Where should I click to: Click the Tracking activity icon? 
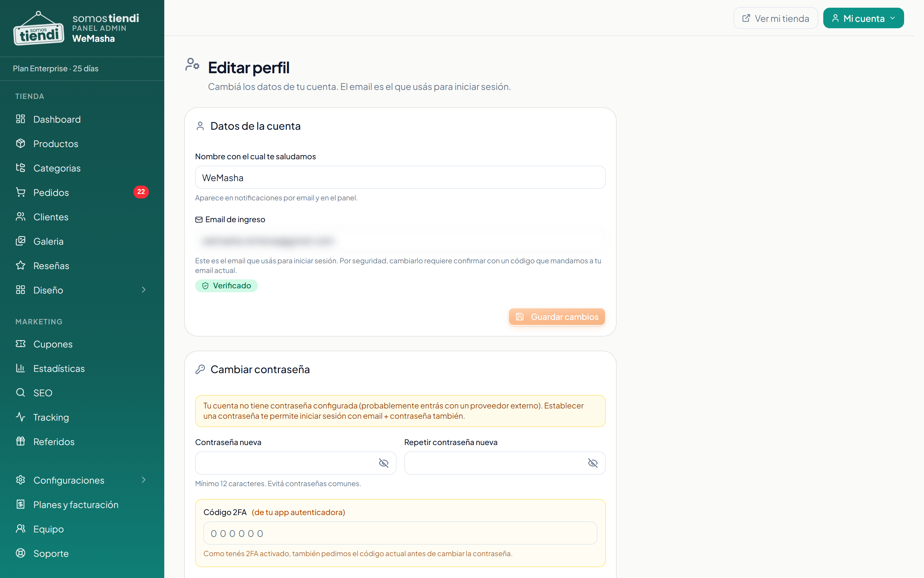click(x=21, y=417)
